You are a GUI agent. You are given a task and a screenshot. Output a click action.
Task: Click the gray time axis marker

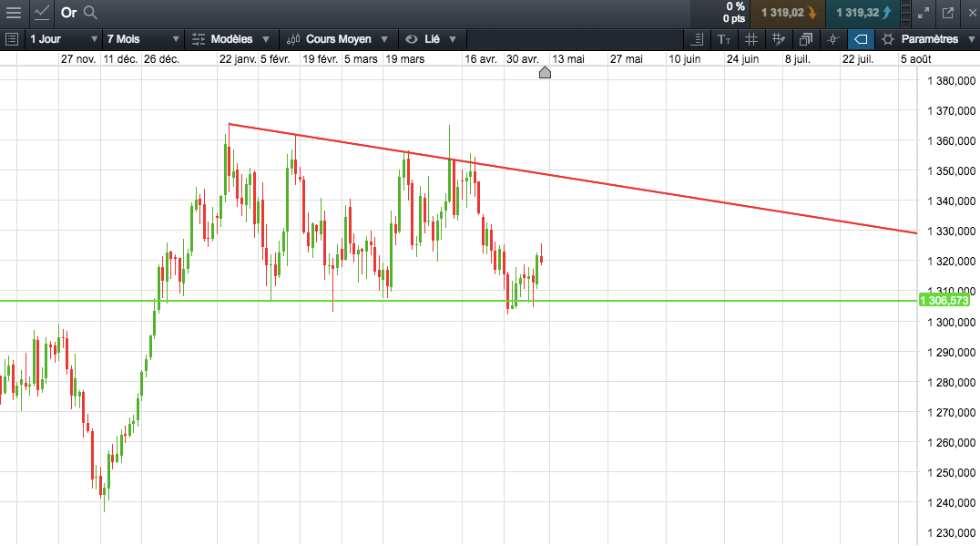(545, 73)
